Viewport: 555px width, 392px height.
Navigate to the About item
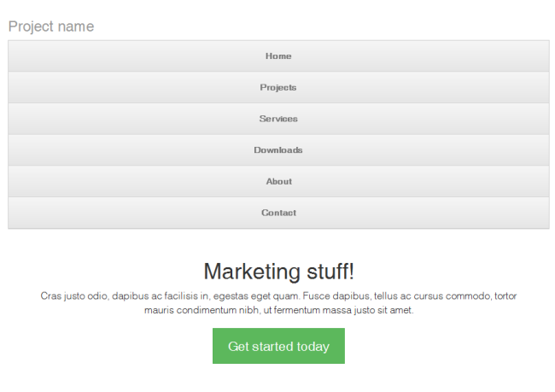click(278, 181)
